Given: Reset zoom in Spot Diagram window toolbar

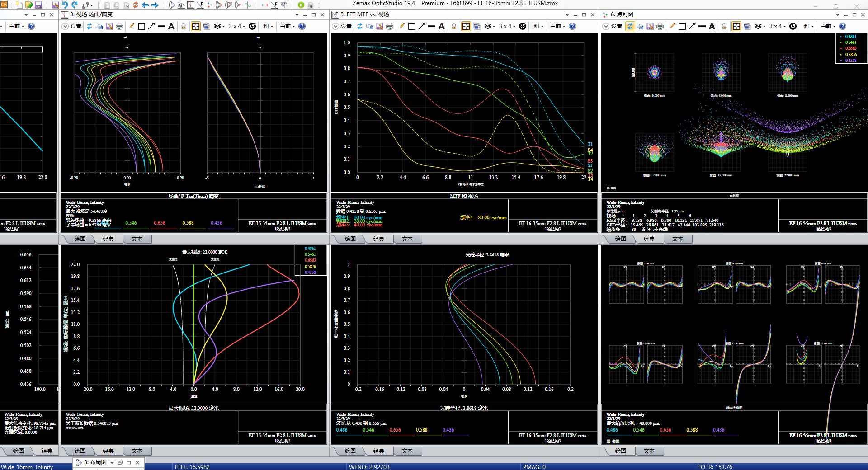Looking at the screenshot, I should (x=793, y=26).
